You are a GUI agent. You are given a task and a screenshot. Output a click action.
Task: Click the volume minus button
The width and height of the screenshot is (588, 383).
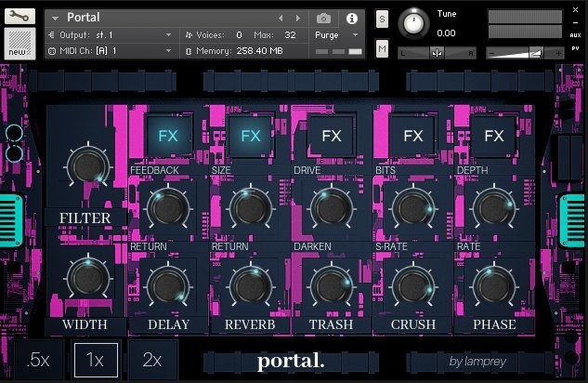click(x=491, y=54)
